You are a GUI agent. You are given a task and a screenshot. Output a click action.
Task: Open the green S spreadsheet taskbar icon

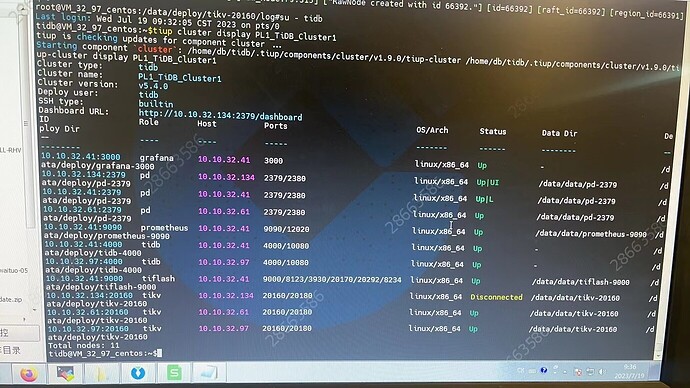point(174,373)
